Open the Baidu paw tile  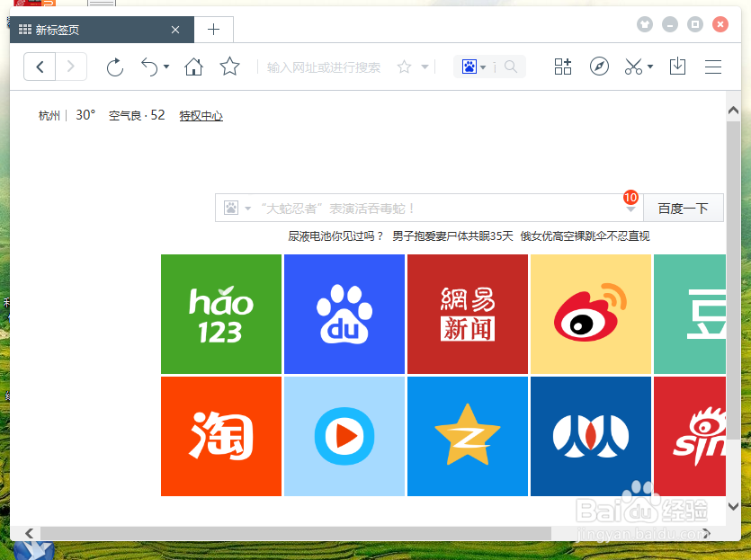(x=344, y=314)
